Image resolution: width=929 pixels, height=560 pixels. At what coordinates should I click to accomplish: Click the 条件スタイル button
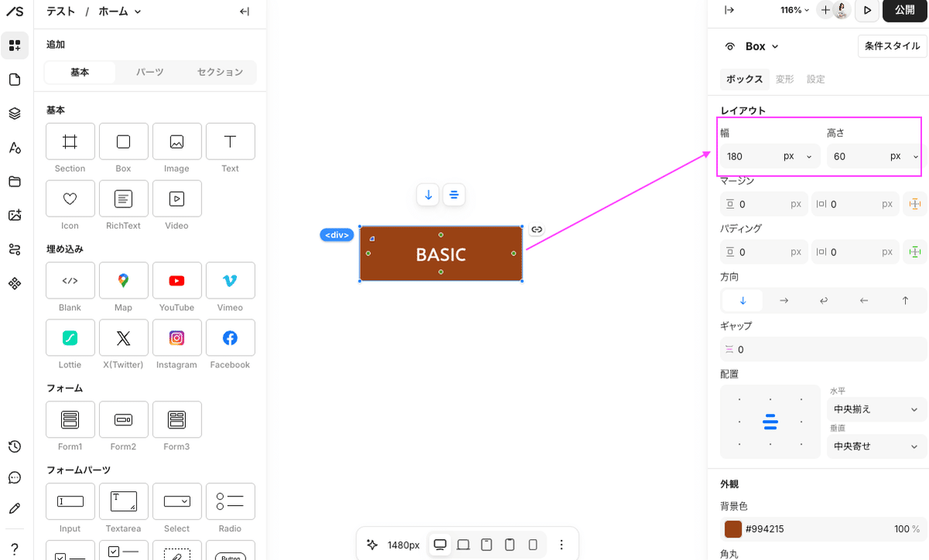tap(893, 46)
